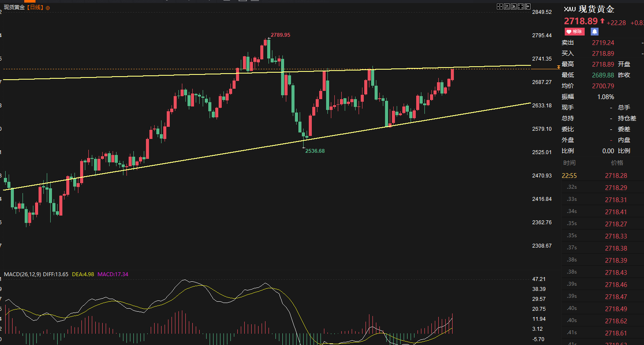Click the 时间 column header
Screen dimensions: 644x345
point(570,163)
